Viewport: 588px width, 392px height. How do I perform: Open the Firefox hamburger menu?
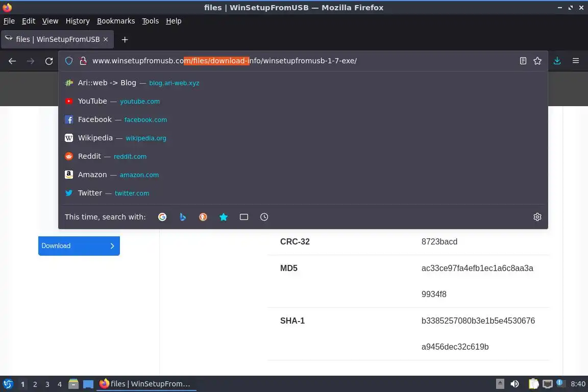pyautogui.click(x=576, y=61)
